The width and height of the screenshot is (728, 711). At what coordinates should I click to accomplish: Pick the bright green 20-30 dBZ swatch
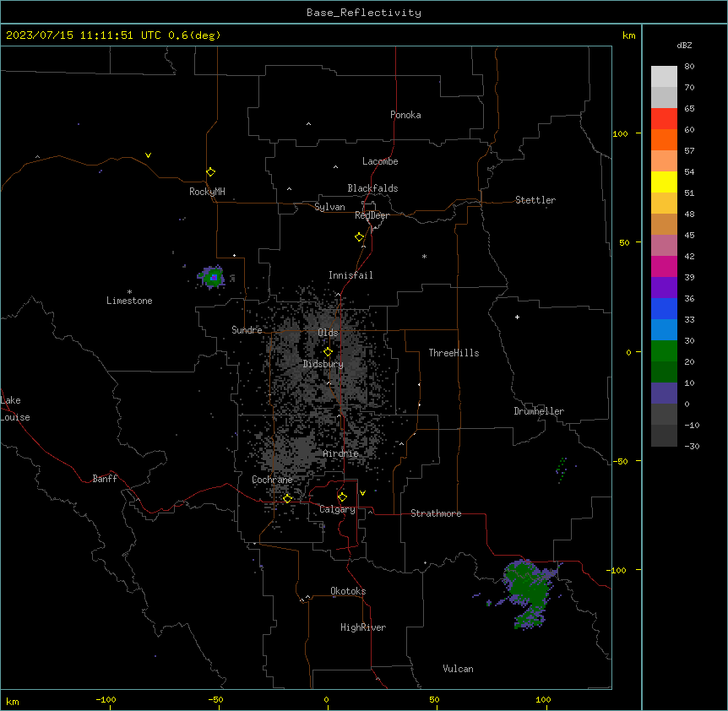pyautogui.click(x=664, y=351)
